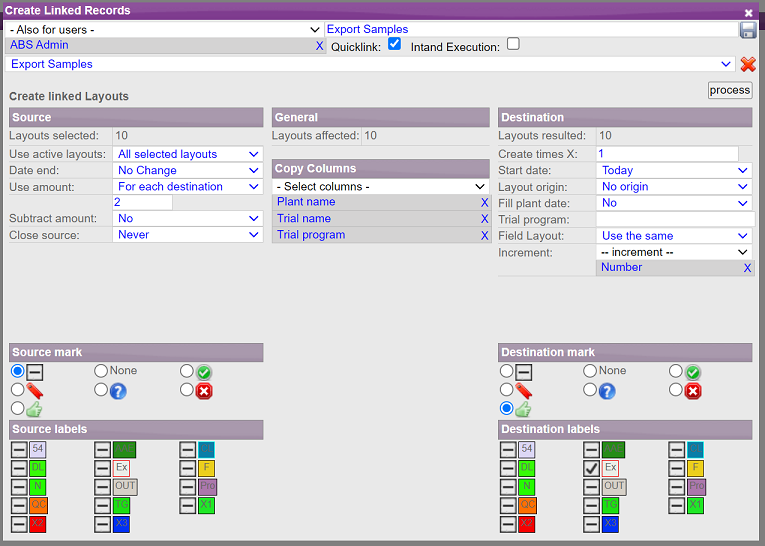This screenshot has height=546, width=765.
Task: Select red tag Source mark
Action: (18, 389)
